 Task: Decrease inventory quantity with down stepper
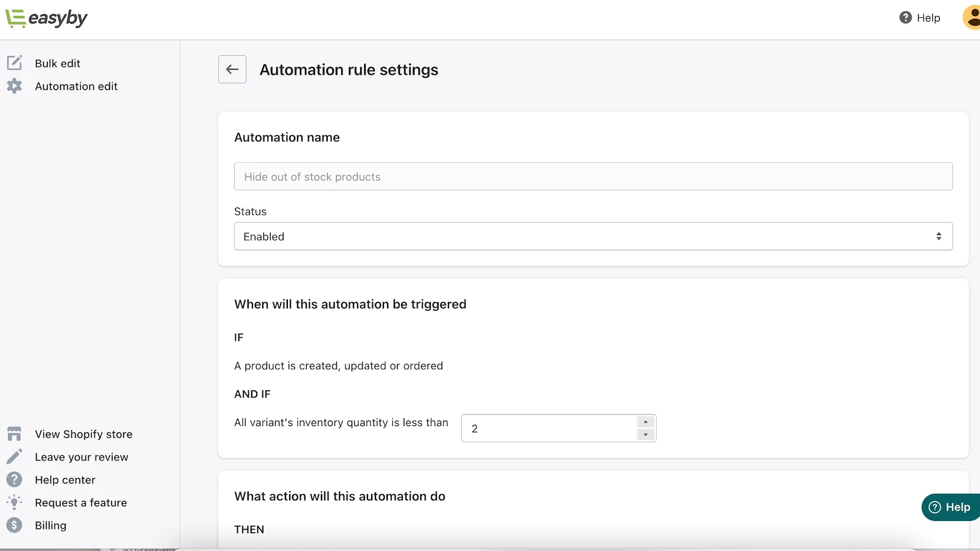tap(646, 435)
